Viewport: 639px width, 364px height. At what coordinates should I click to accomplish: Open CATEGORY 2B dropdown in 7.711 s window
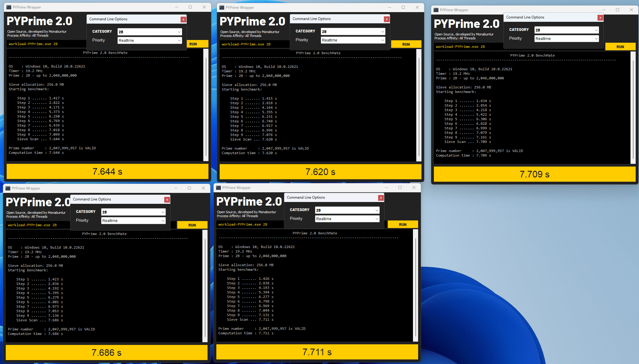pyautogui.click(x=347, y=210)
